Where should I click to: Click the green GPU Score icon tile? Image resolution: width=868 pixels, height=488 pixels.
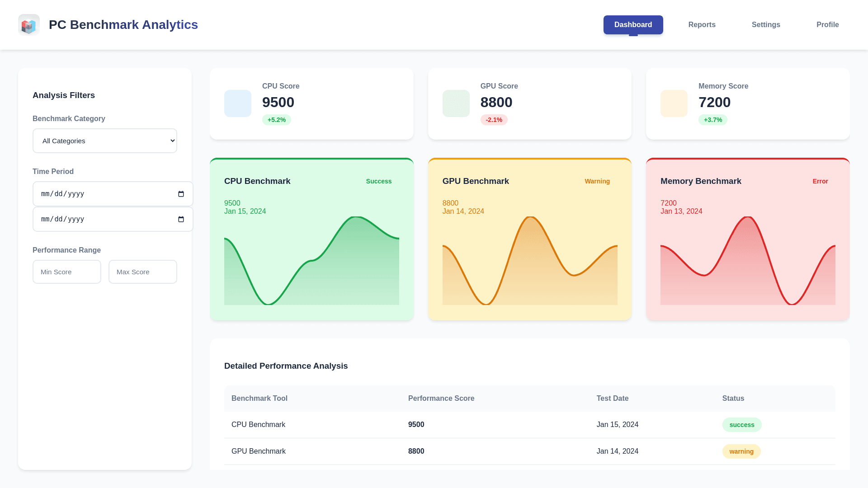point(456,103)
